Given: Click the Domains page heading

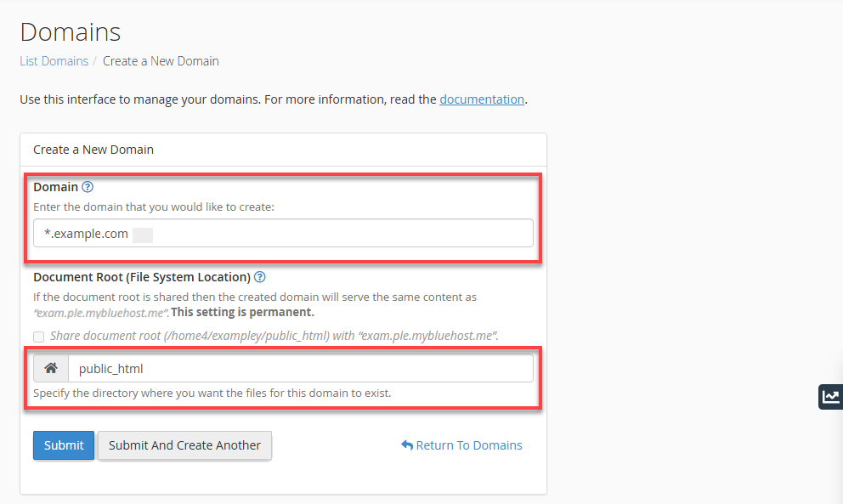Looking at the screenshot, I should [x=70, y=31].
